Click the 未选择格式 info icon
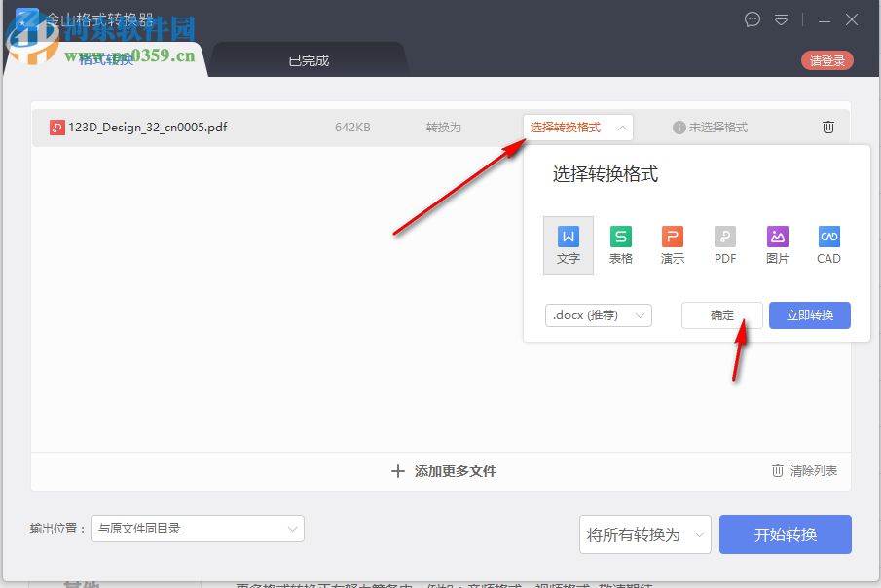881x588 pixels. (x=679, y=128)
